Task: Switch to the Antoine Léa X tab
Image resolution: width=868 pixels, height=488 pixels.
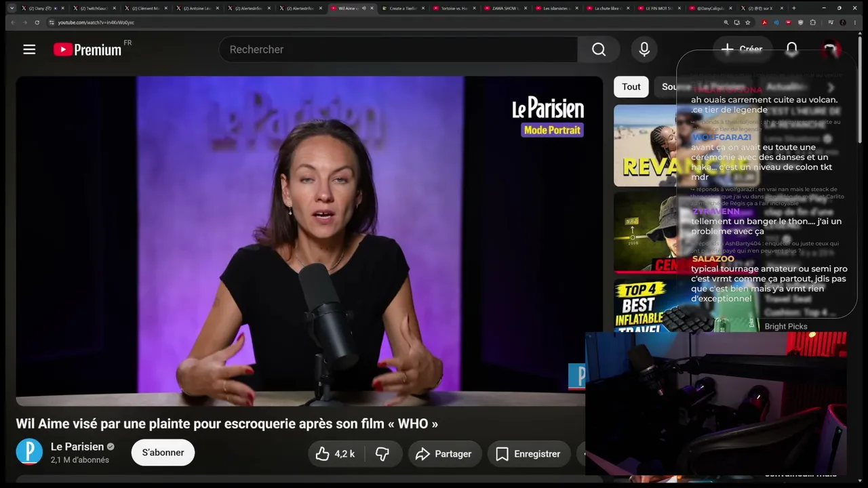Action: 197,8
